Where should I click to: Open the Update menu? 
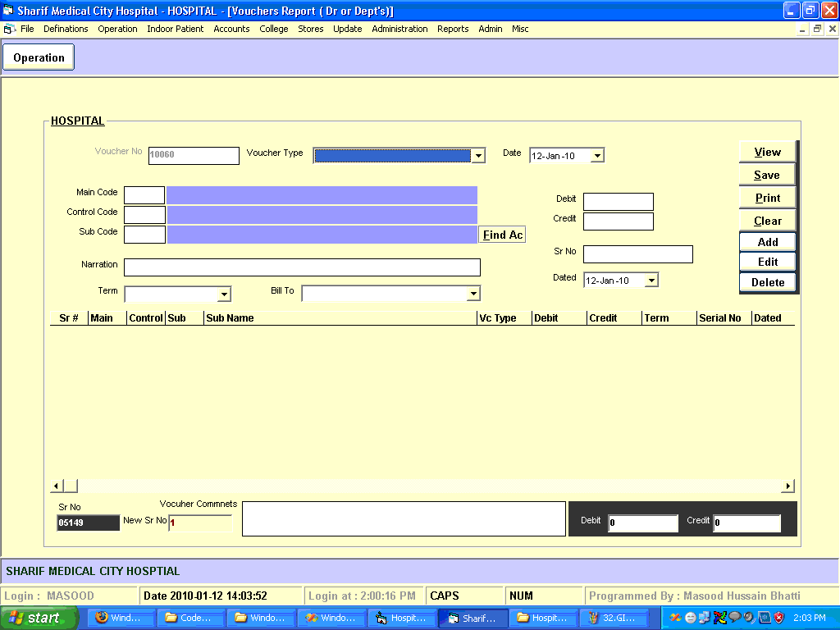pyautogui.click(x=348, y=29)
